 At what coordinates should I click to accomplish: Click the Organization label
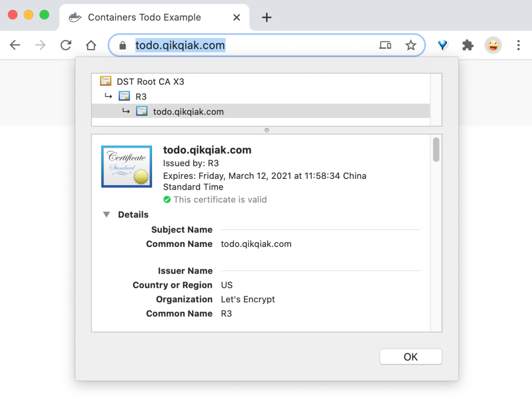pos(184,300)
